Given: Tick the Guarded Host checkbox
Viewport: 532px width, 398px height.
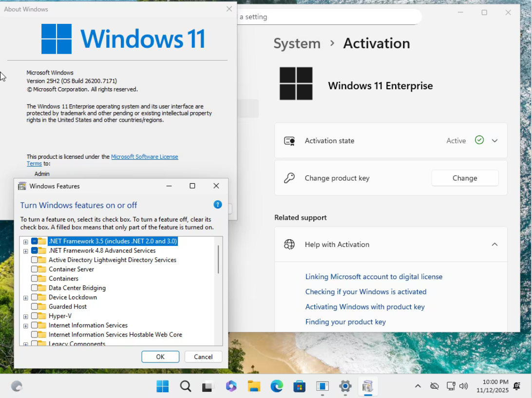Looking at the screenshot, I should [x=35, y=307].
